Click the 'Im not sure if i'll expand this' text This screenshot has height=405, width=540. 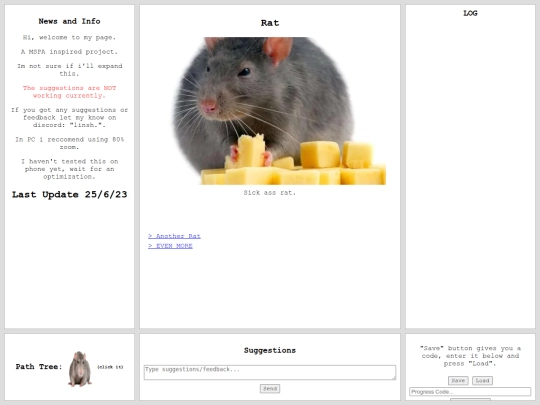click(x=70, y=70)
